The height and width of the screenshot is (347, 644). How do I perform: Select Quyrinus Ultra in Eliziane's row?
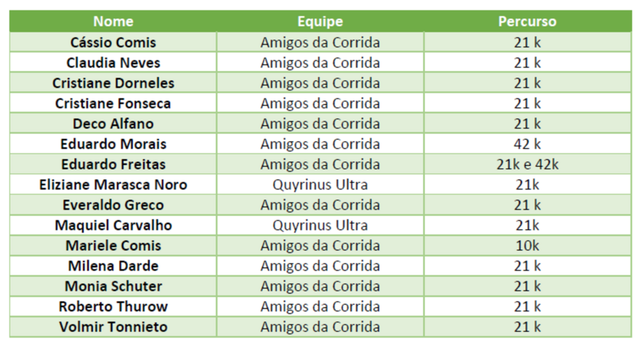coord(320,185)
